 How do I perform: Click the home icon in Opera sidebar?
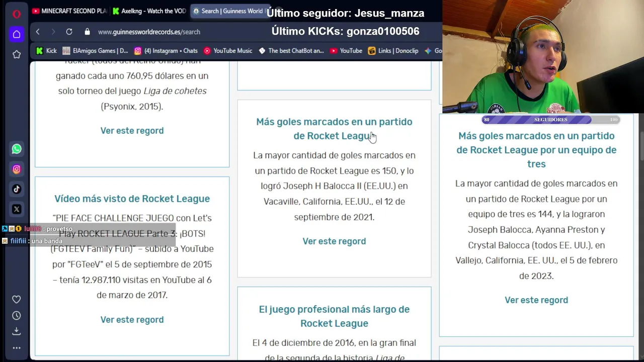tap(17, 34)
